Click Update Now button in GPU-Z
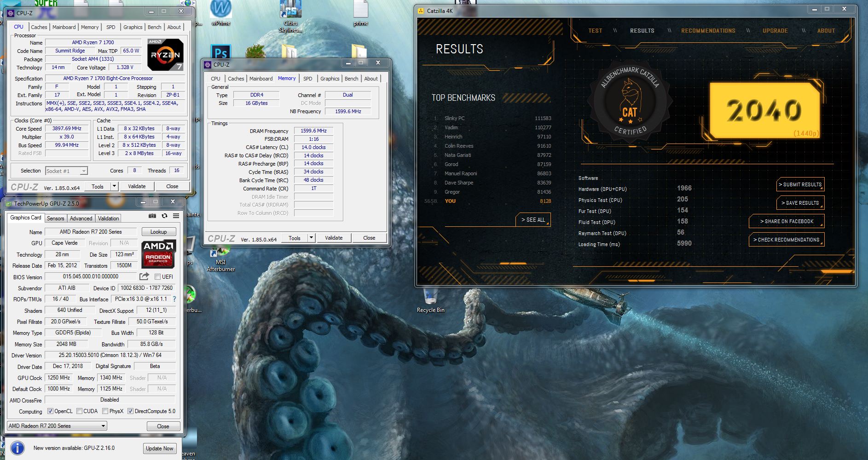The height and width of the screenshot is (460, 868). point(160,448)
